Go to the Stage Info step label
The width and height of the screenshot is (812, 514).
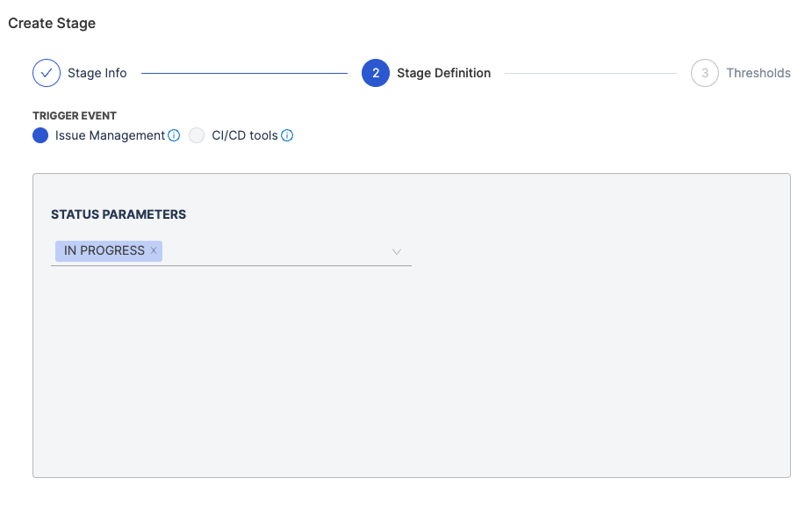coord(97,73)
